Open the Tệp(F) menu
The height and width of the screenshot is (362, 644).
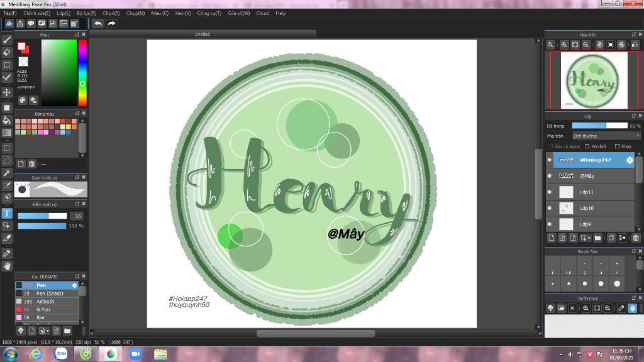10,13
